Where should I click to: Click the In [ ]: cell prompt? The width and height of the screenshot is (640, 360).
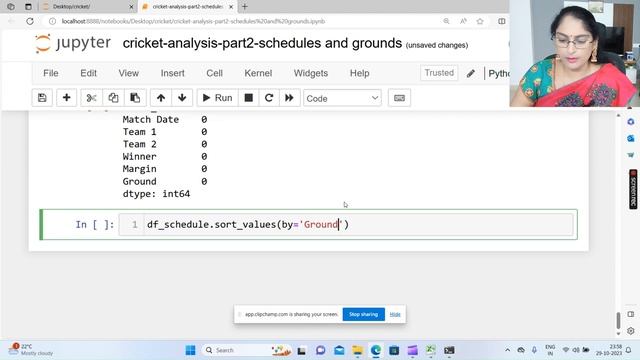95,224
